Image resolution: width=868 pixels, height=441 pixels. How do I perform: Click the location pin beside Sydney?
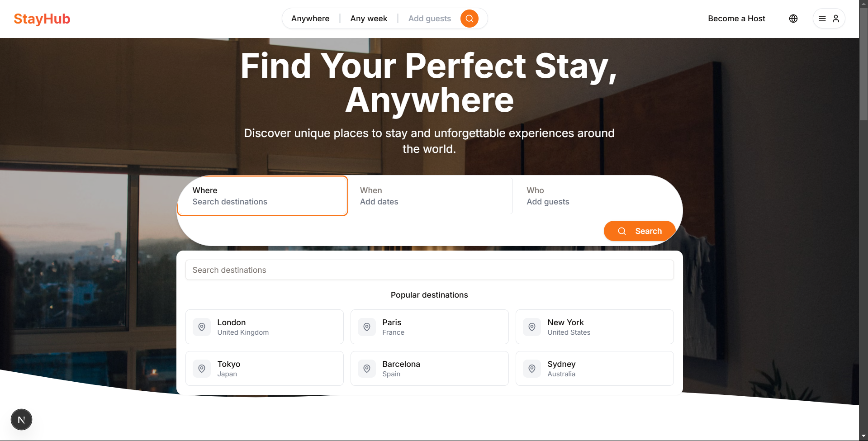pyautogui.click(x=532, y=368)
